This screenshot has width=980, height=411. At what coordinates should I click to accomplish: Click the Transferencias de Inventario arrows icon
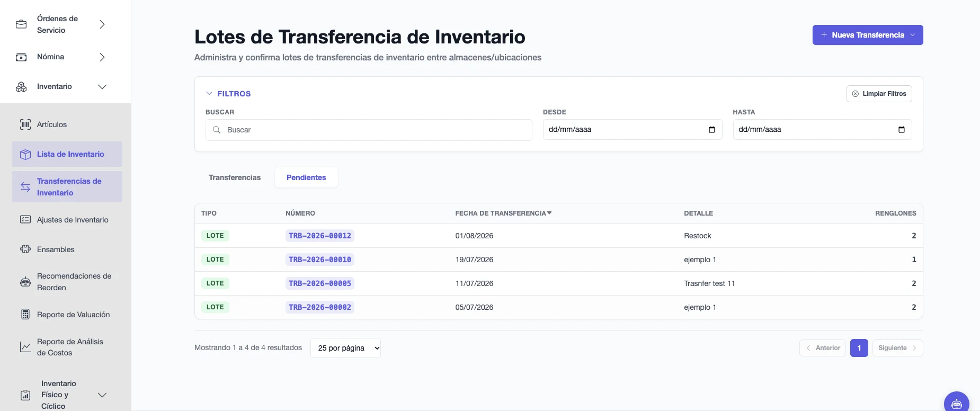click(25, 187)
